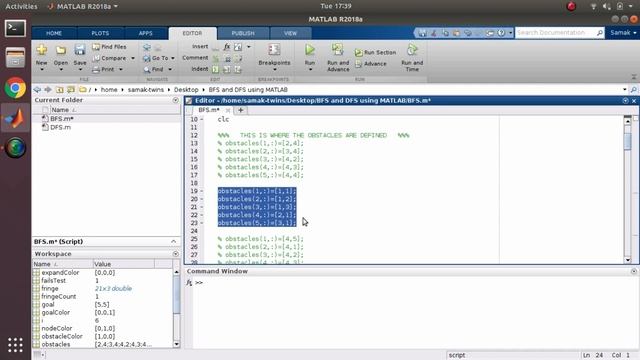The height and width of the screenshot is (360, 640).
Task: Click the New file icon
Action: click(x=41, y=50)
